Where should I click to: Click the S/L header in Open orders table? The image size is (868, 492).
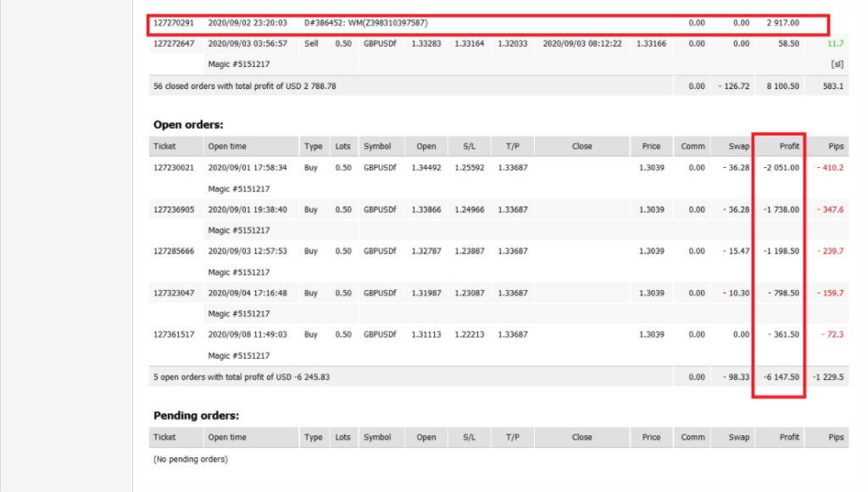pos(470,146)
